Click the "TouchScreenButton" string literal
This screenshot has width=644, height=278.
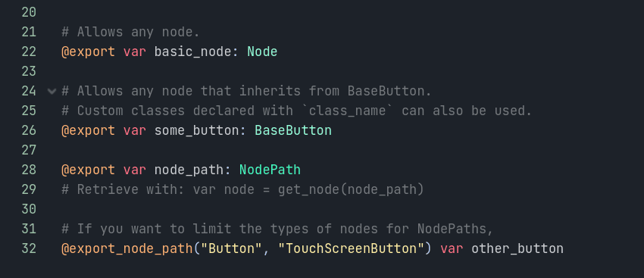351,249
